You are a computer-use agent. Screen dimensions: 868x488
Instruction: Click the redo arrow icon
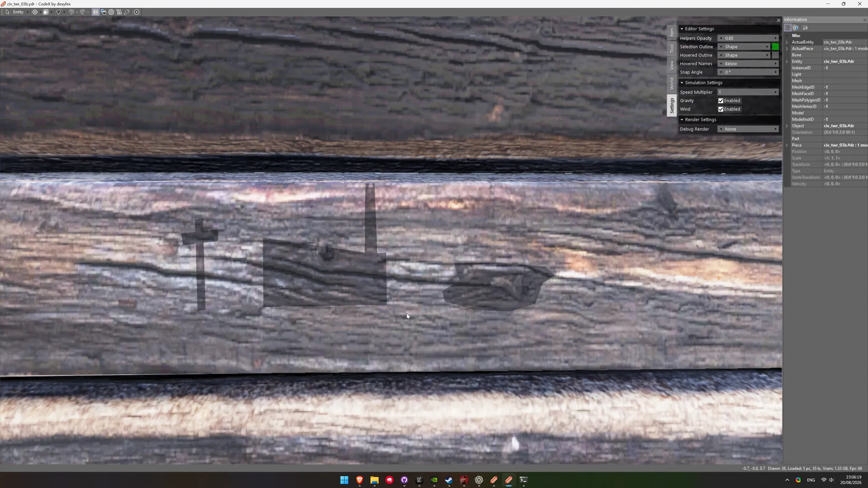pyautogui.click(x=82, y=12)
